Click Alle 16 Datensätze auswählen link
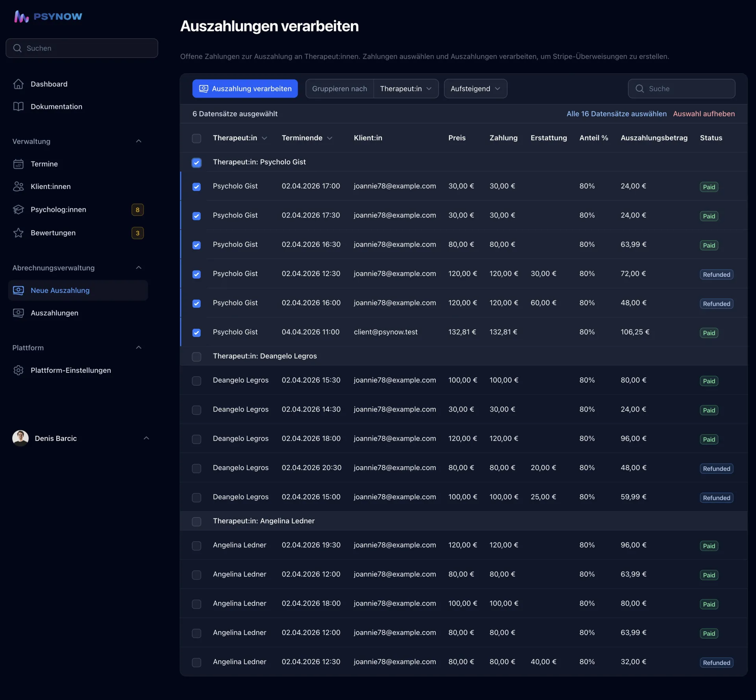 click(x=615, y=114)
